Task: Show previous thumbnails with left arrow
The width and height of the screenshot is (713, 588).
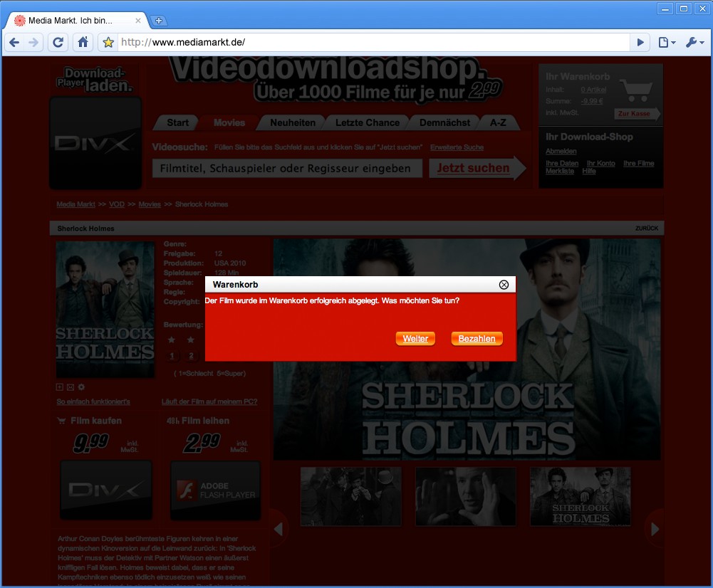Action: pos(279,529)
